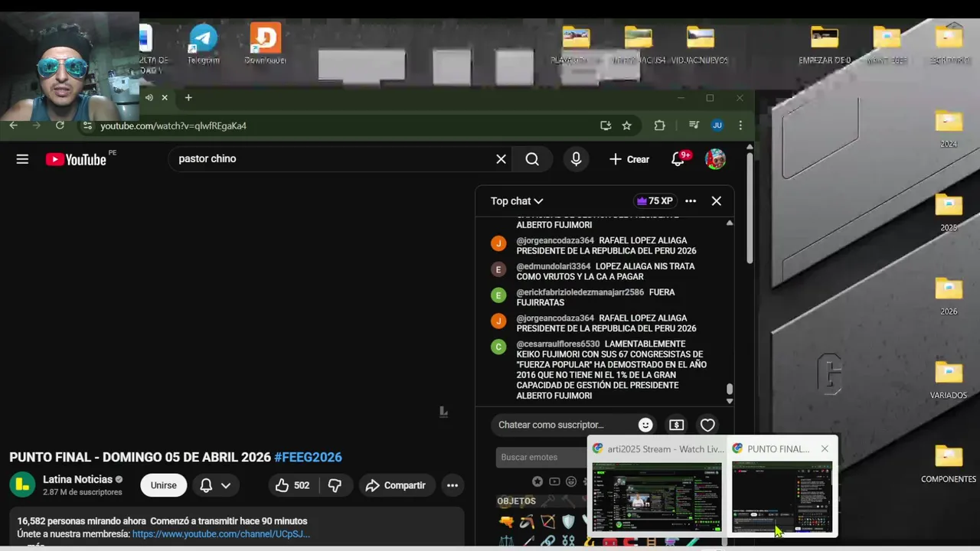Go back in browser history
Viewport: 980px width, 551px height.
coord(13,126)
